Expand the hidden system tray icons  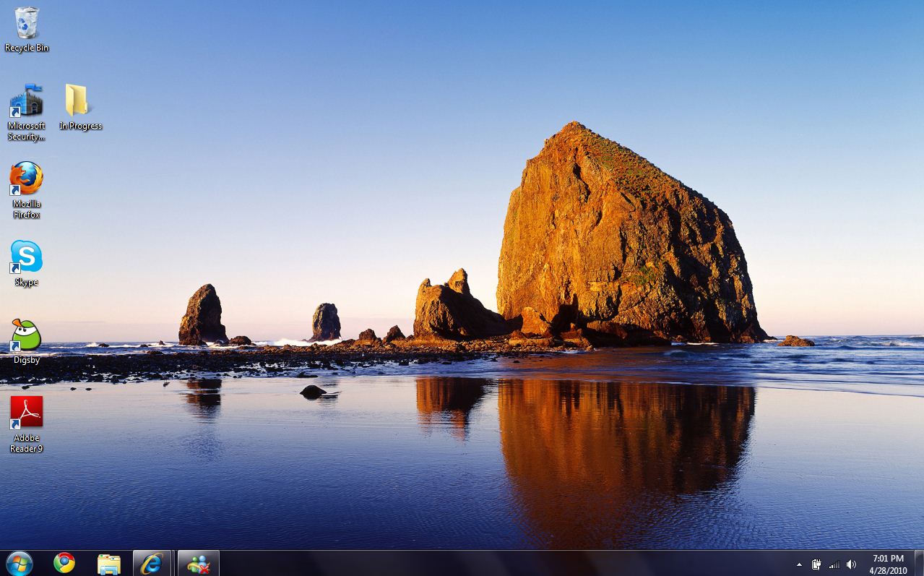(x=799, y=564)
